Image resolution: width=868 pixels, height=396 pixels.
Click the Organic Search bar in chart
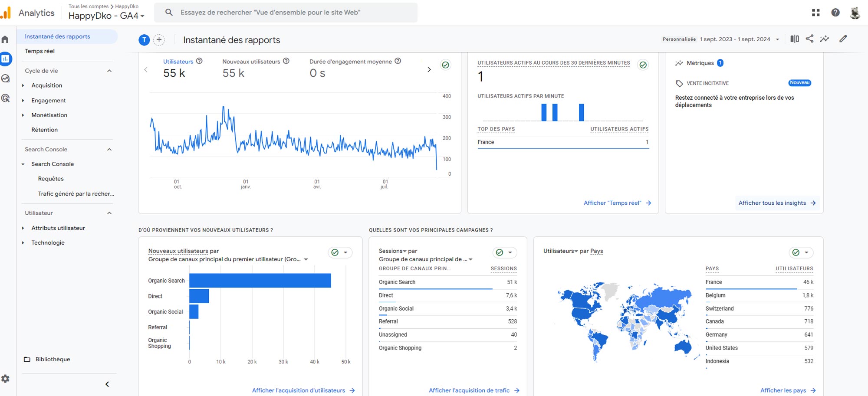tap(260, 281)
